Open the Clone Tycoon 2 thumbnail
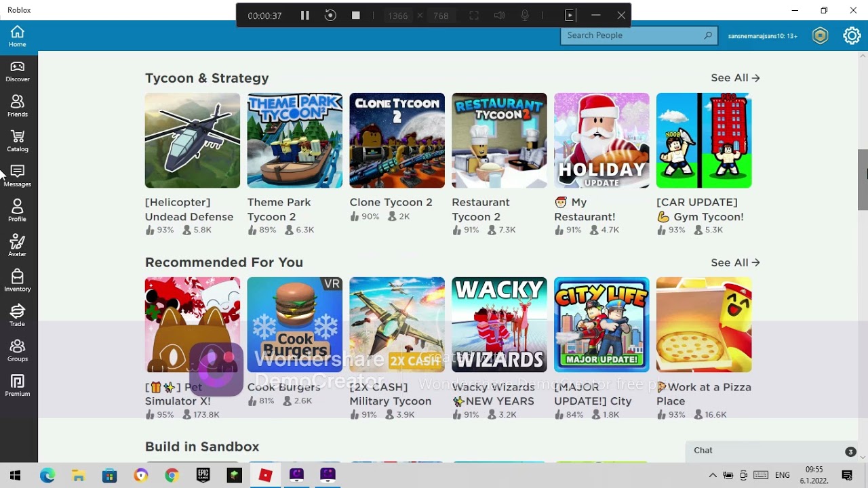The image size is (868, 488). (397, 140)
